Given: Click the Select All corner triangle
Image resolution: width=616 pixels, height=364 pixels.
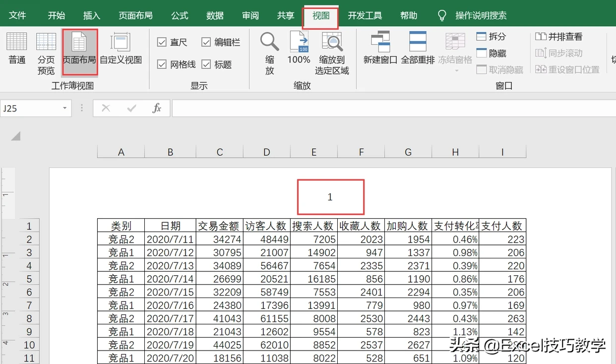Looking at the screenshot, I should point(16,136).
